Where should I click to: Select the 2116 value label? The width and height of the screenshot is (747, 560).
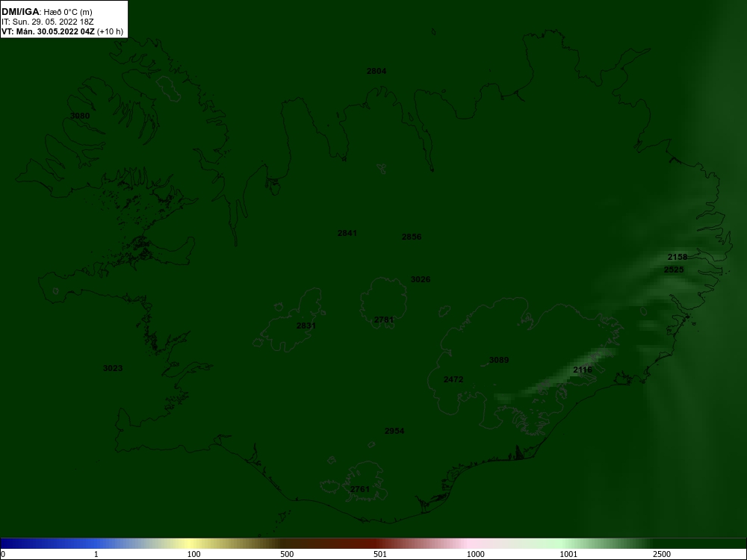[583, 370]
